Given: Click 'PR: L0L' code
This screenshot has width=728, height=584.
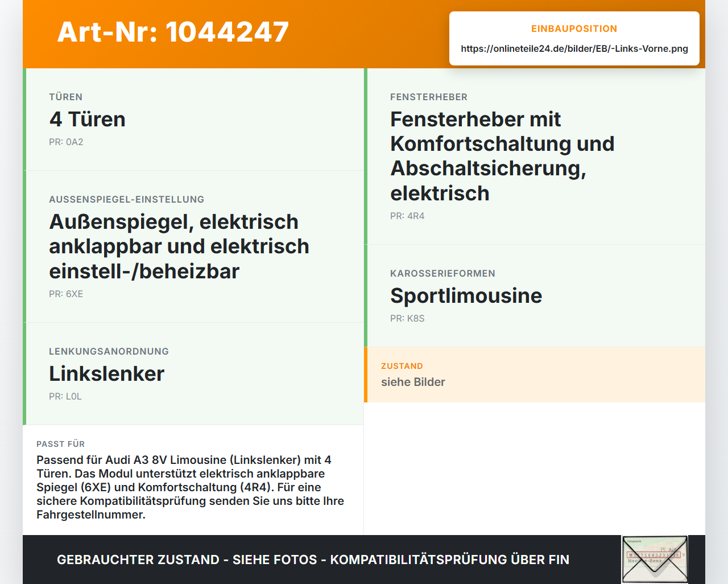Looking at the screenshot, I should [65, 396].
